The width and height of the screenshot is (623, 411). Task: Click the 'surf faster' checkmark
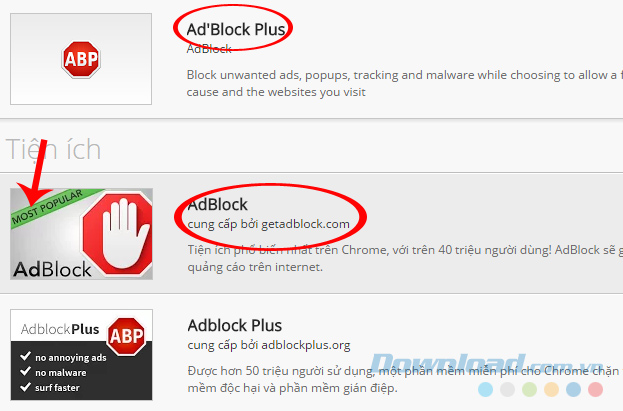point(25,386)
